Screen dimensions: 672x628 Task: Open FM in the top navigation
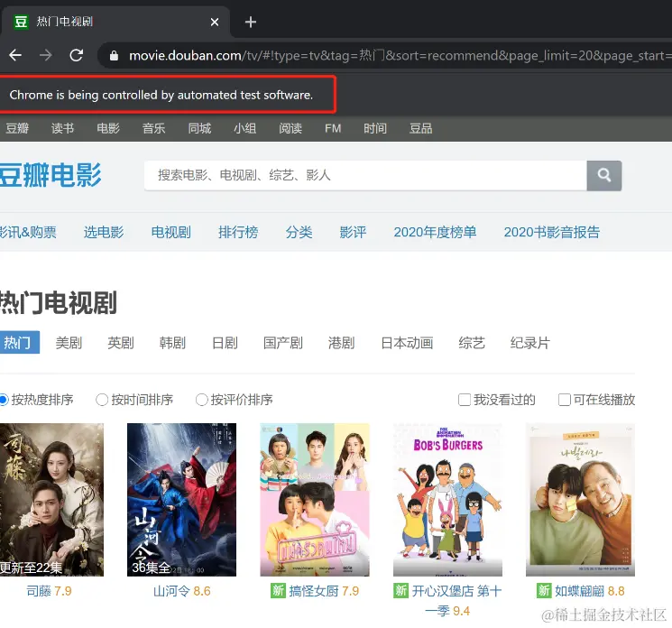point(333,128)
